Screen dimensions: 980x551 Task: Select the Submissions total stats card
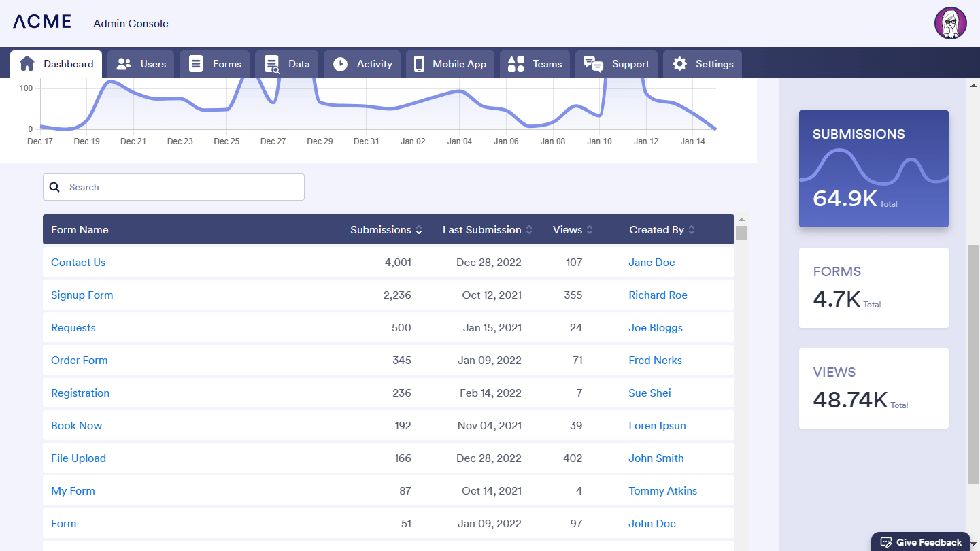[873, 169]
